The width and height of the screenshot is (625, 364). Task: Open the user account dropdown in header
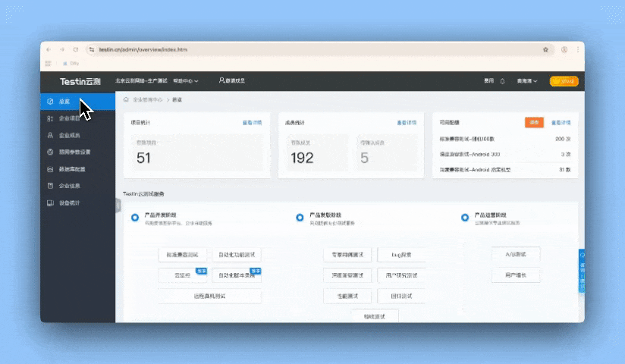click(x=526, y=80)
